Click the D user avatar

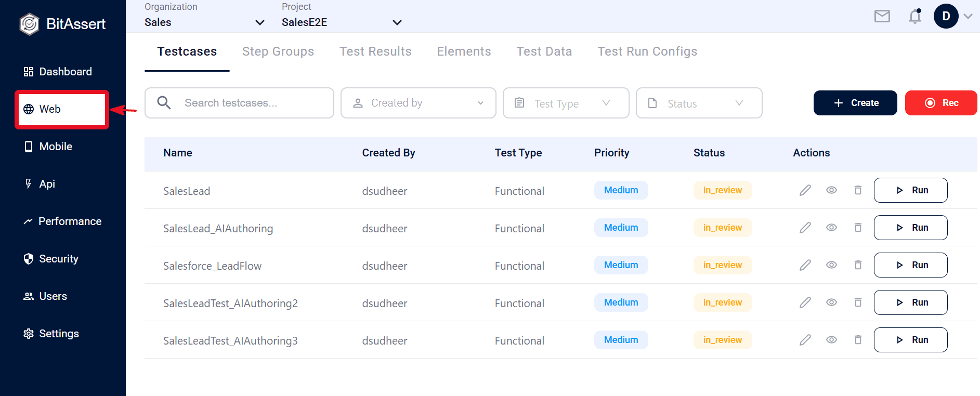(x=946, y=16)
